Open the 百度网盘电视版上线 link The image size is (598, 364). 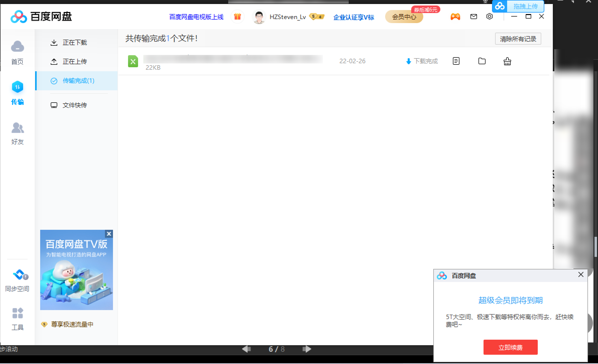(x=196, y=17)
